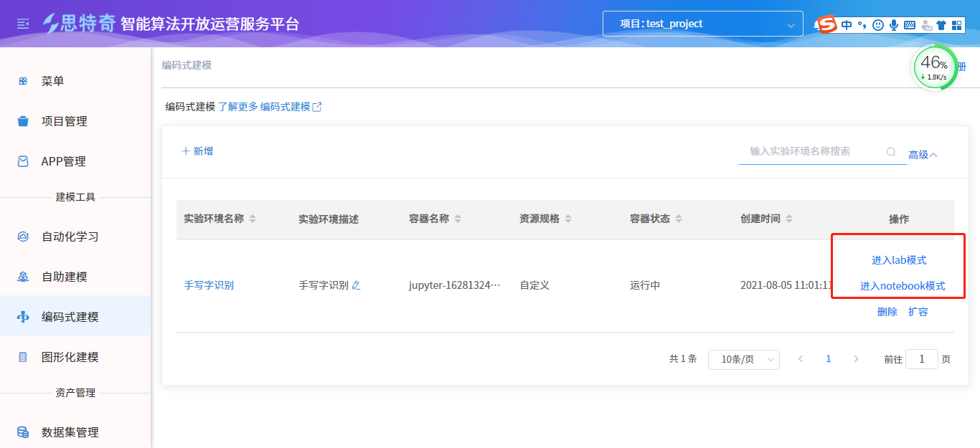
Task: Open the 菜单 sidebar item
Action: click(75, 81)
